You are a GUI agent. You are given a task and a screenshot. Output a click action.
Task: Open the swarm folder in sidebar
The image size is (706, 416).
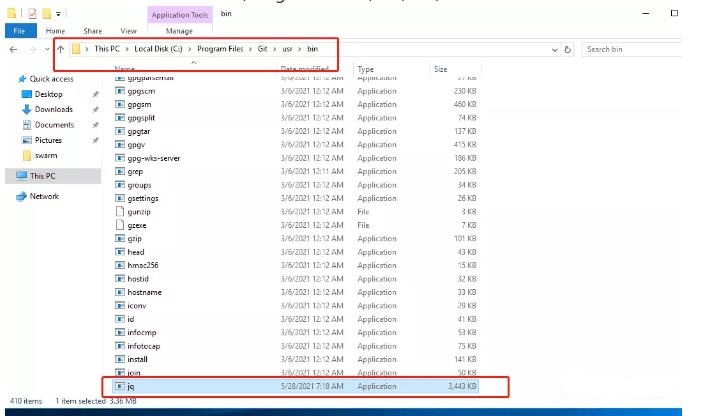tap(46, 155)
